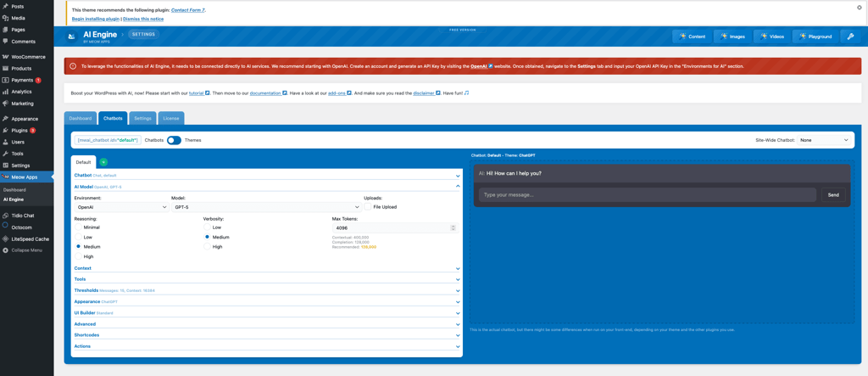Screen dimensions: 868x376
Task: Switch to the Dashboard tab
Action: point(81,118)
